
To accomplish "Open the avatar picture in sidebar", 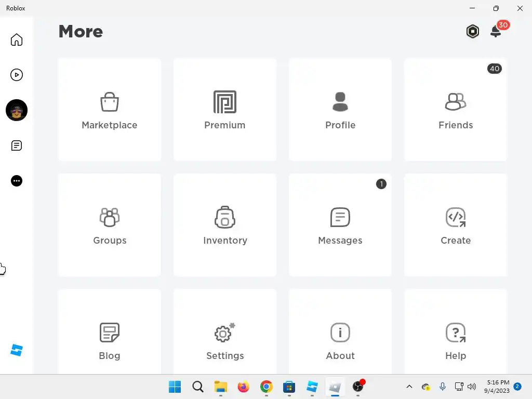I will point(16,110).
